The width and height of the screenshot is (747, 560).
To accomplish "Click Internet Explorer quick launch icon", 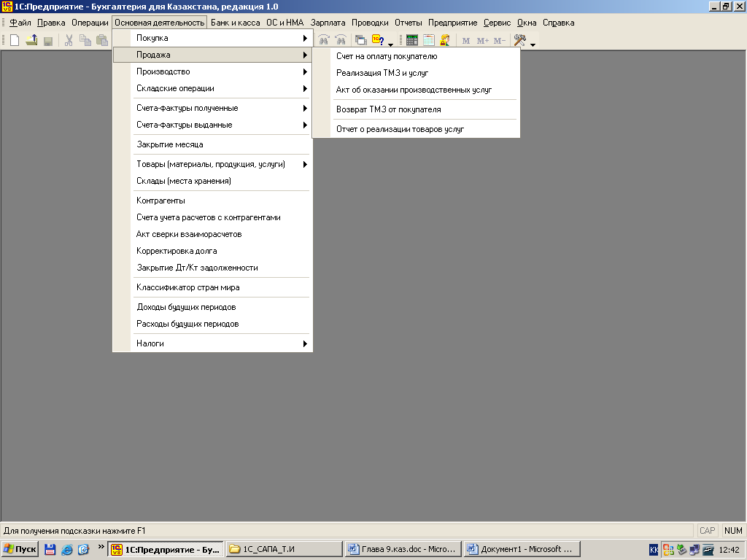I will click(67, 550).
